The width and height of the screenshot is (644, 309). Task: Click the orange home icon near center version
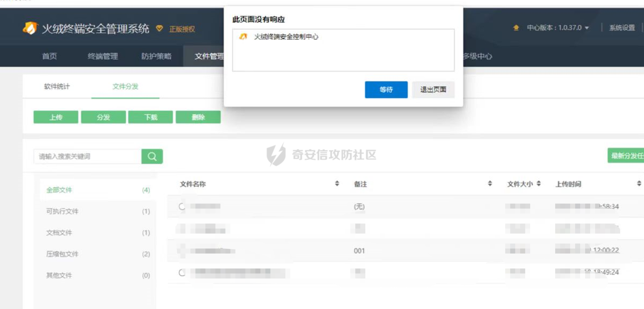tap(516, 28)
